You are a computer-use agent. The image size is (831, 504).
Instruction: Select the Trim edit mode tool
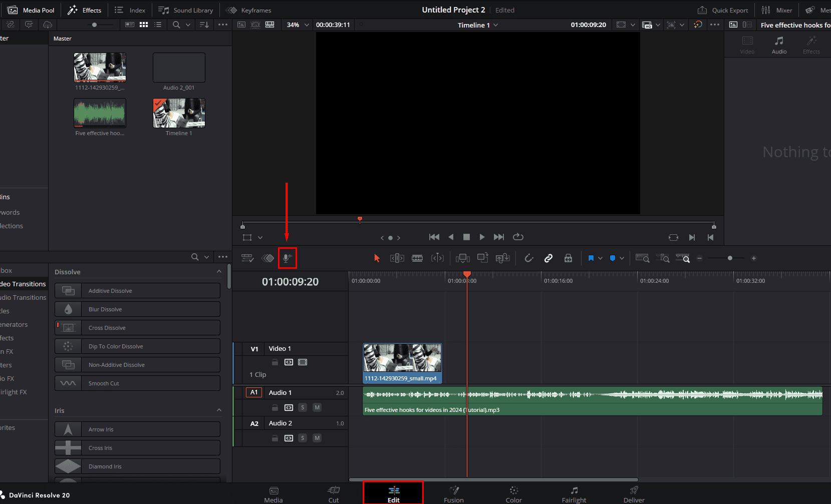[397, 258]
